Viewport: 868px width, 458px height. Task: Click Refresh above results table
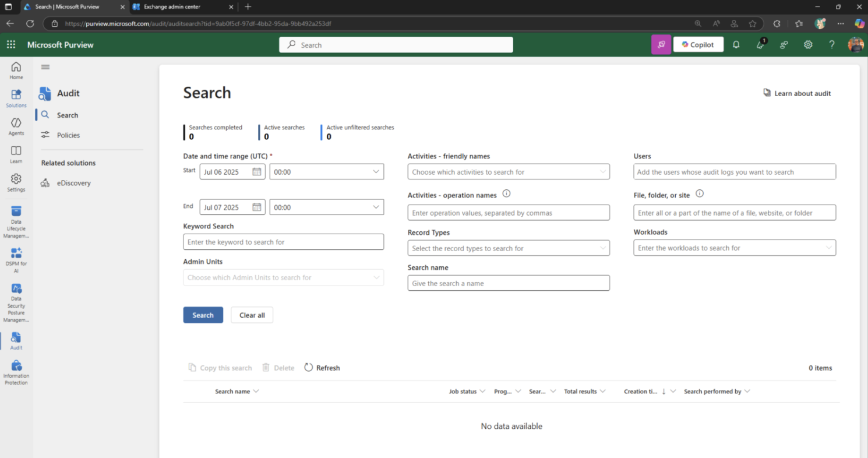tap(322, 368)
